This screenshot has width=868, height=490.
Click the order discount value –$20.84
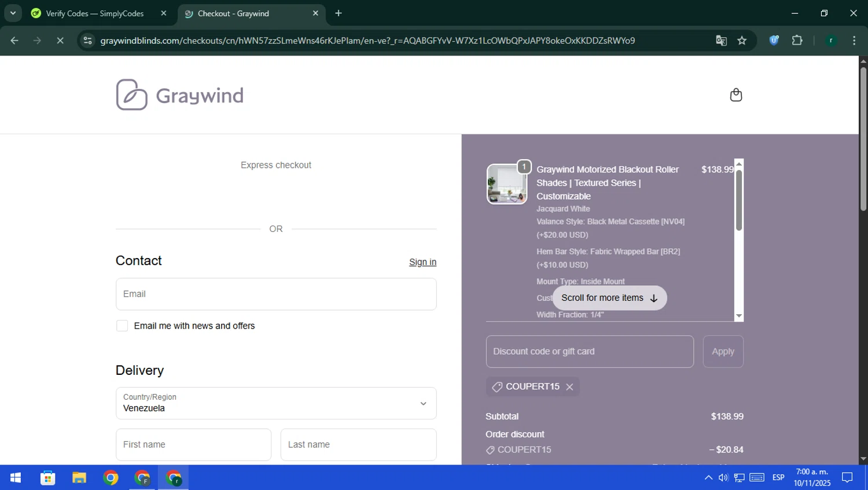726,450
